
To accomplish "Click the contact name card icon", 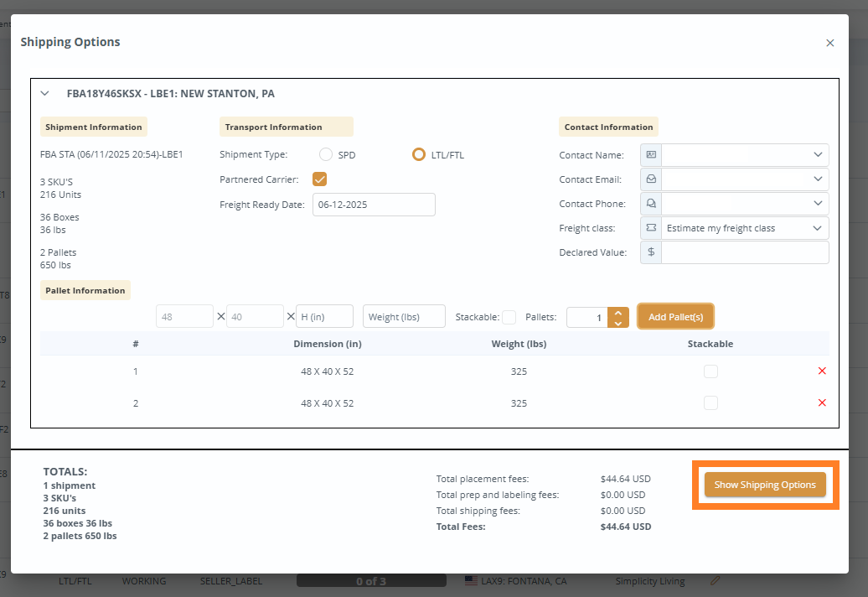I will (x=651, y=155).
